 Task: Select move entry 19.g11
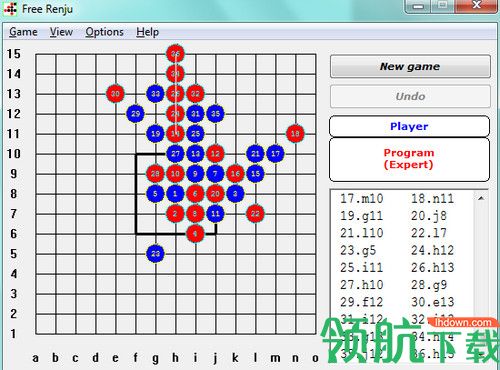click(362, 216)
